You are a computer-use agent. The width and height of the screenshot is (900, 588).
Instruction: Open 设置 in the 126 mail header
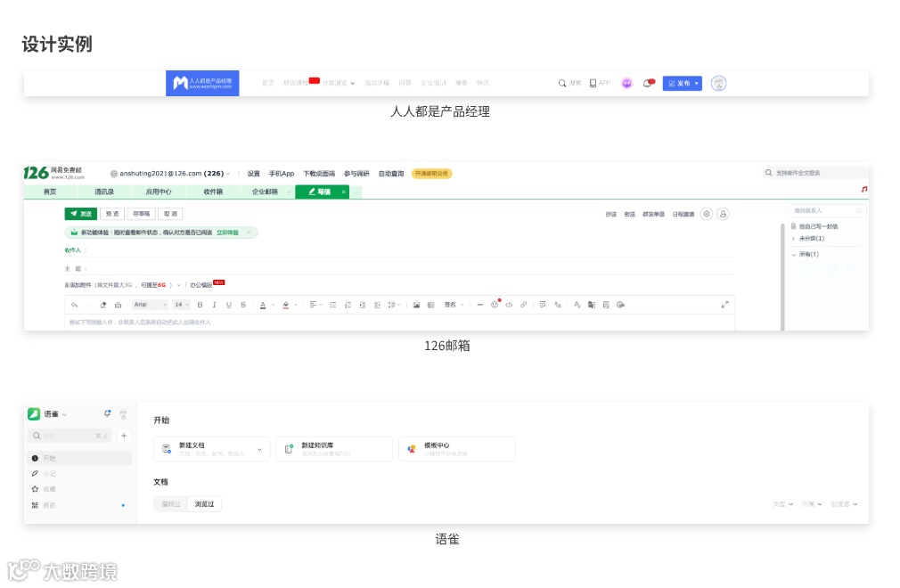(x=254, y=173)
